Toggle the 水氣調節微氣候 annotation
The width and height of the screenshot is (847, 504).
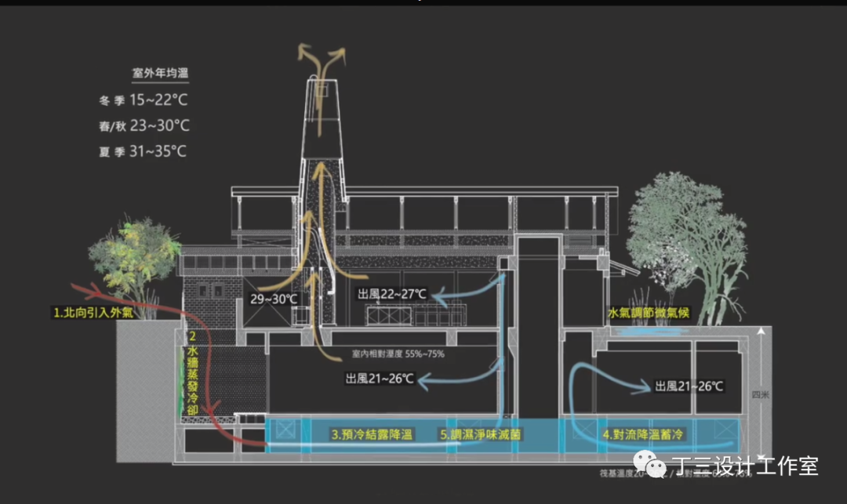(648, 311)
